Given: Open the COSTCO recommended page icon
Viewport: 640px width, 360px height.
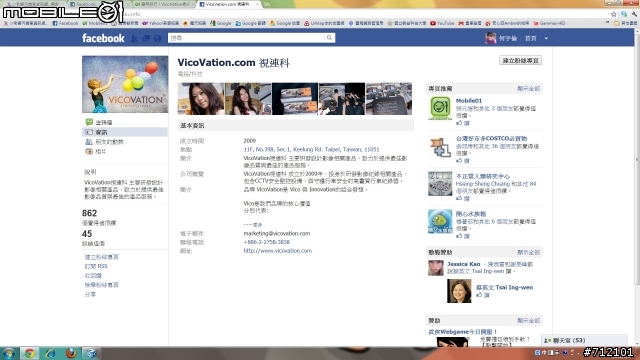Looking at the screenshot, I should [440, 146].
